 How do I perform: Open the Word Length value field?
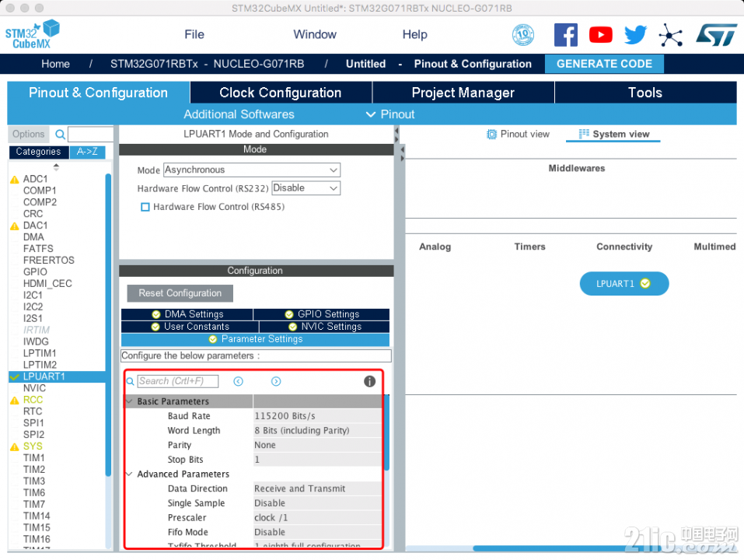point(317,430)
